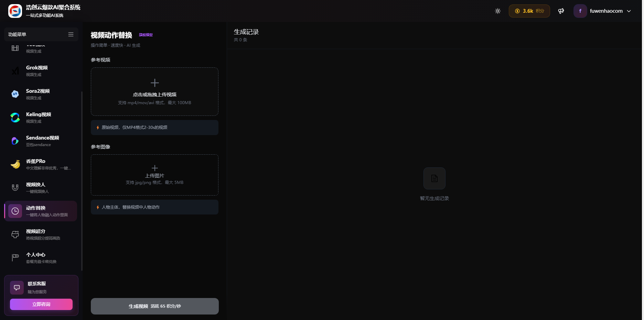644x320 pixels.
Task: Open the announcements megaphone icon
Action: tap(561, 11)
